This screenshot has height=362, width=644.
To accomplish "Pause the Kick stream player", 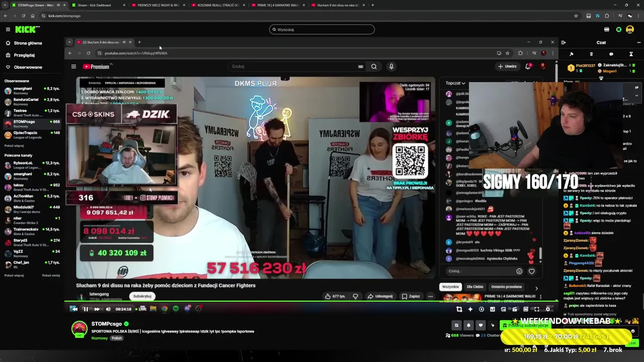I will point(85,309).
